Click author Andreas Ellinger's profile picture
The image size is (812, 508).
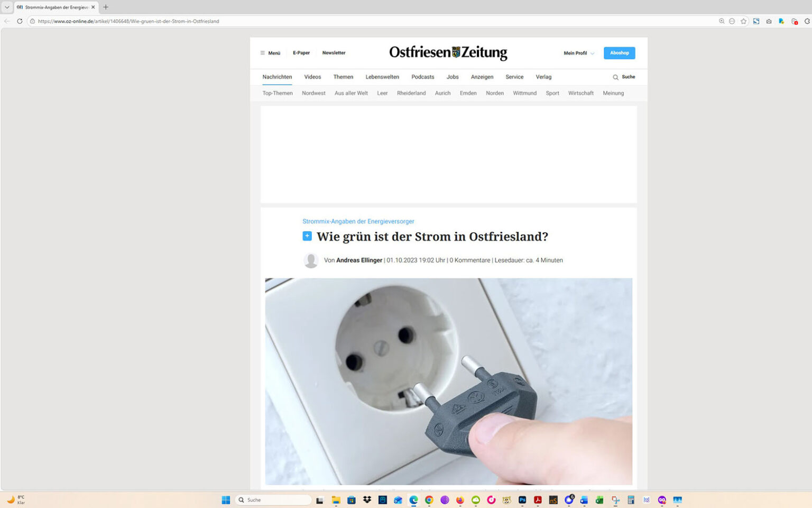coord(311,260)
